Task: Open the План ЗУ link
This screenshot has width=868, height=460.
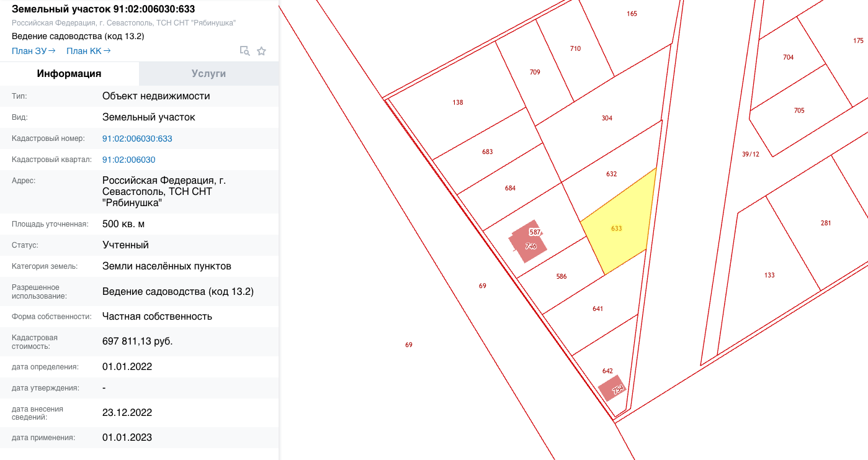Action: pyautogui.click(x=34, y=51)
